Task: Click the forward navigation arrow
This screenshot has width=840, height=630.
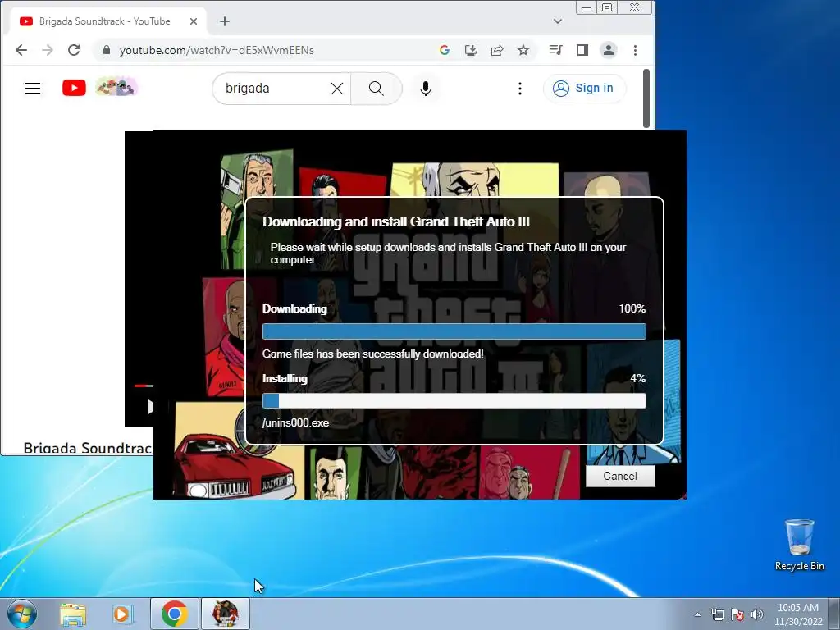Action: tap(48, 50)
